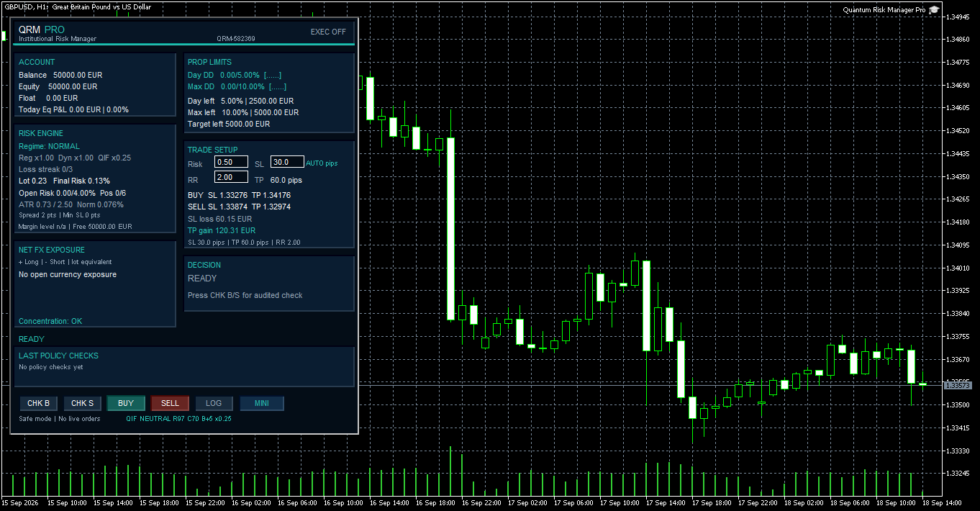Click the CHK B audit check button
This screenshot has width=980, height=511.
click(x=39, y=404)
